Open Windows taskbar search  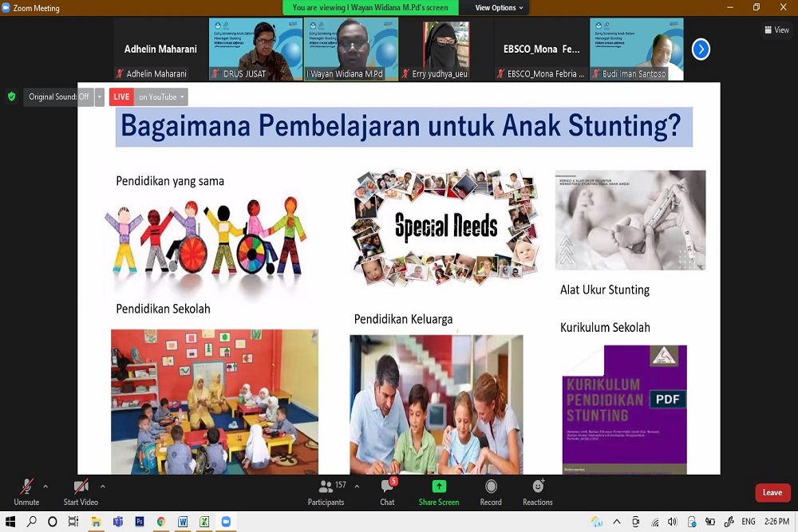[x=32, y=522]
